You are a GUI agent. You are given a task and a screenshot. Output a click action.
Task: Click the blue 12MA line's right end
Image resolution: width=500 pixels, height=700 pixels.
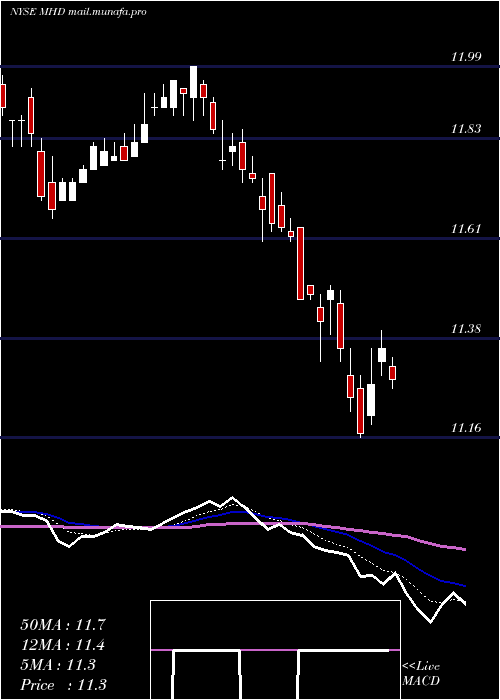coord(464,585)
